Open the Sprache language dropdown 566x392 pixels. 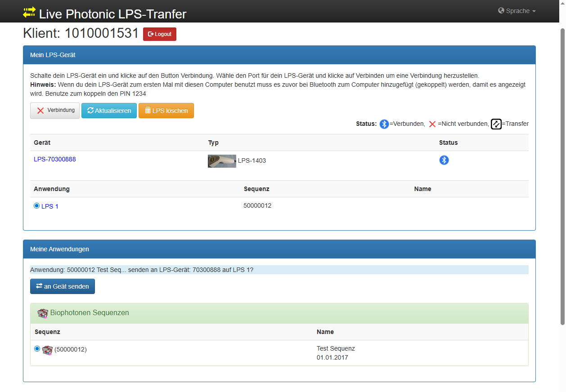click(x=517, y=11)
